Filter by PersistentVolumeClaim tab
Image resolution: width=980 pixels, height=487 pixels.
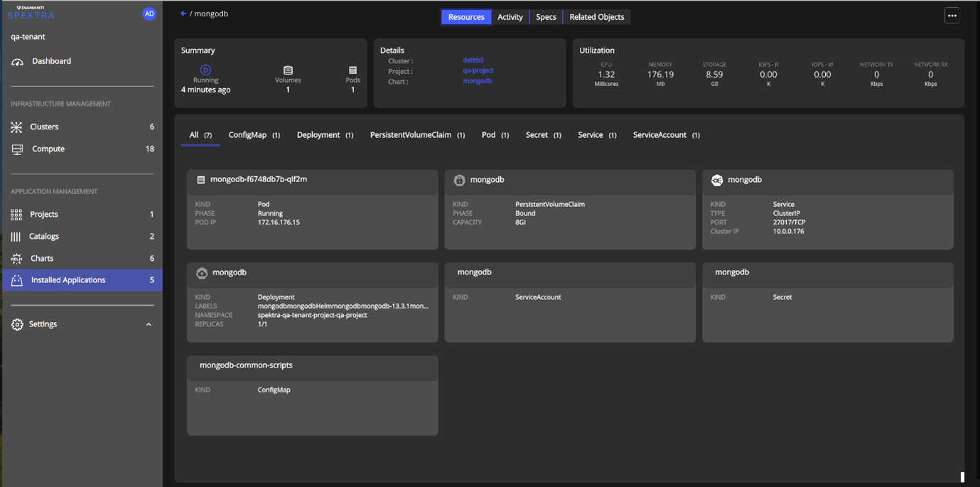[417, 135]
